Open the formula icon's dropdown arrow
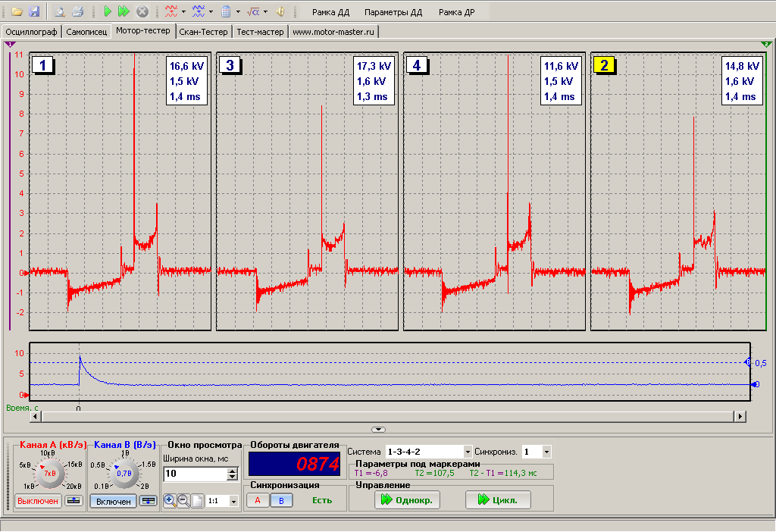This screenshot has width=776, height=532. pyautogui.click(x=265, y=12)
